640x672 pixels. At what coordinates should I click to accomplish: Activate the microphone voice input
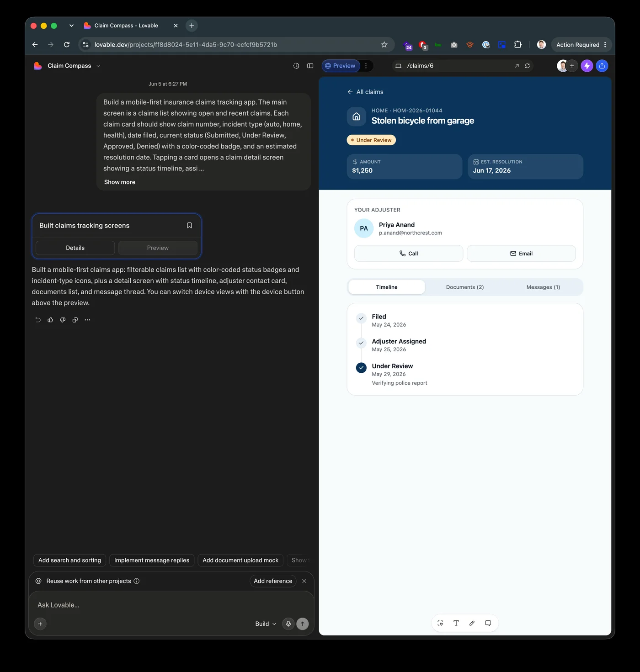click(288, 624)
